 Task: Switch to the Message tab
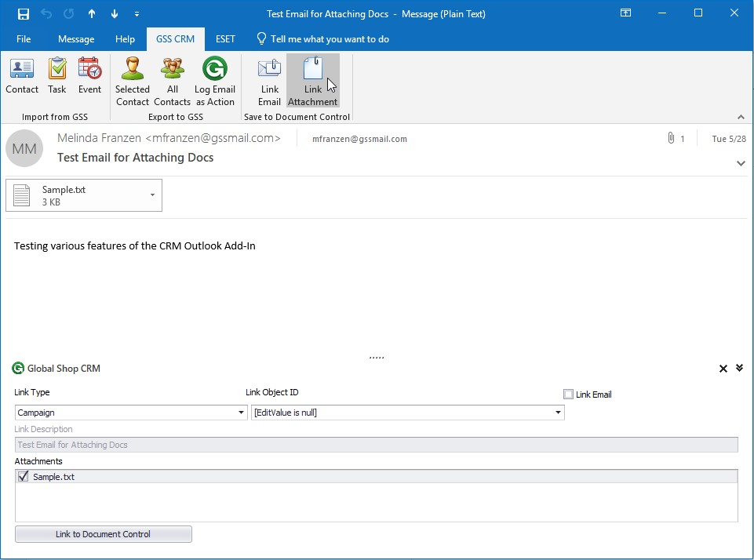click(x=76, y=39)
